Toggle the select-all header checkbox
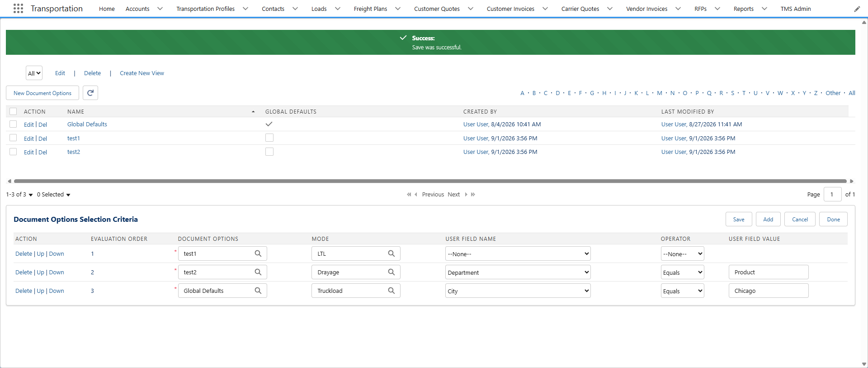 coord(13,111)
